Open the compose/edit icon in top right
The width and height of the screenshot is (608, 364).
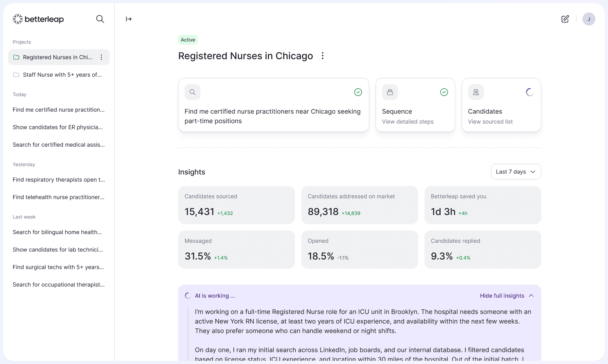pos(565,18)
